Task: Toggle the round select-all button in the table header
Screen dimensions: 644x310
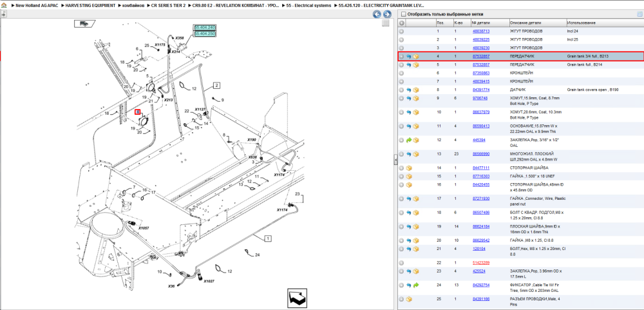Action: click(402, 23)
